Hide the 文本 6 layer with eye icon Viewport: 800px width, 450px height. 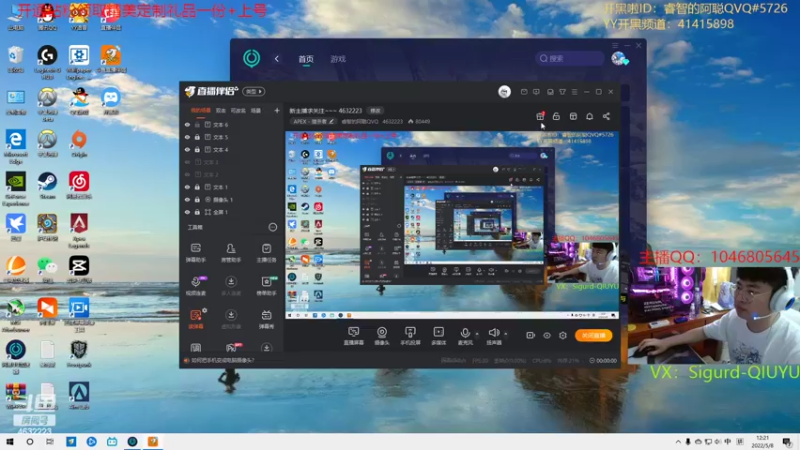point(187,124)
